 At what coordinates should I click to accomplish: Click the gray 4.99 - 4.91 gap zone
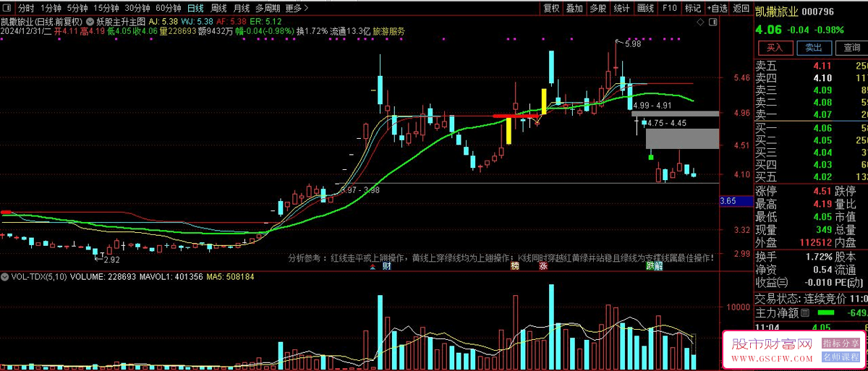tap(675, 114)
